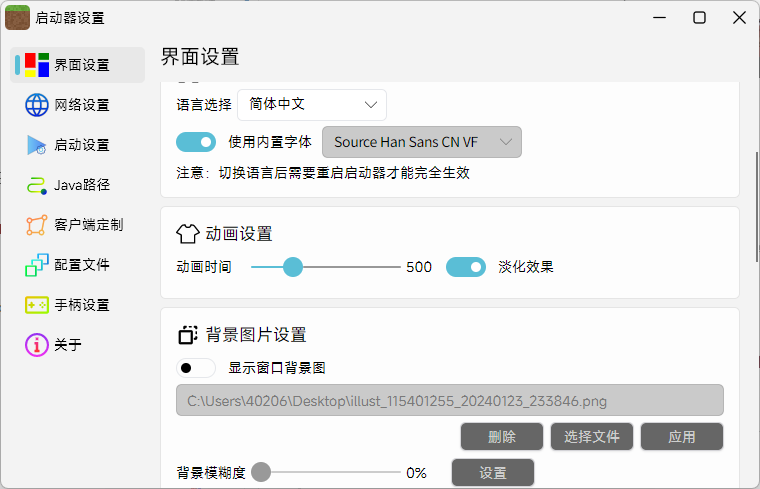The width and height of the screenshot is (760, 489).
Task: Click the 删除 button
Action: click(x=502, y=437)
